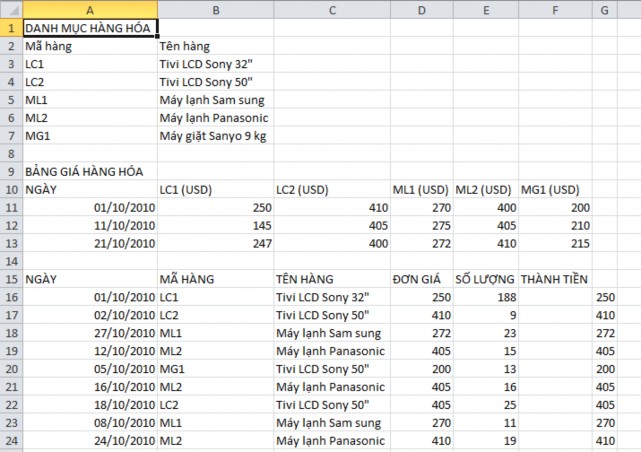Viewport: 641px width, 452px height.
Task: Select row header 24
Action: click(x=10, y=441)
